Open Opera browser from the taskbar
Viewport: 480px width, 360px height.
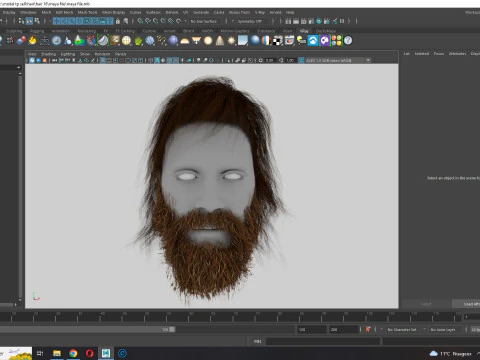pyautogui.click(x=90, y=353)
